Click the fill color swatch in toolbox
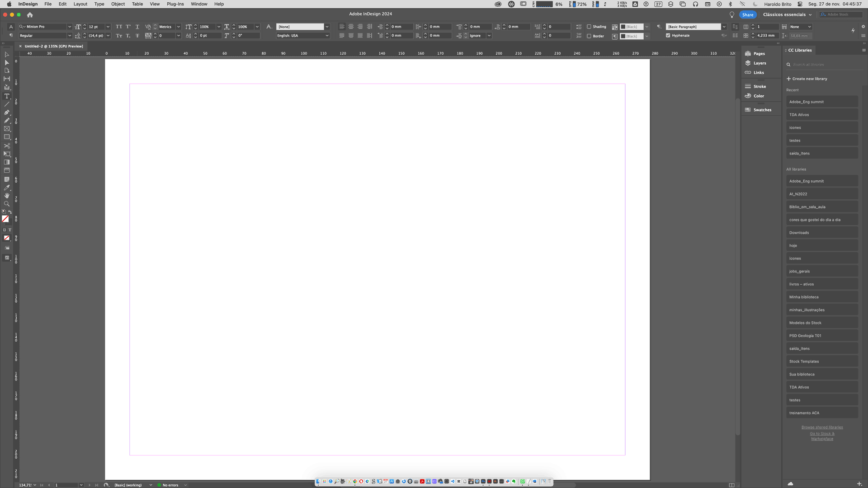This screenshot has width=868, height=488. click(5, 219)
